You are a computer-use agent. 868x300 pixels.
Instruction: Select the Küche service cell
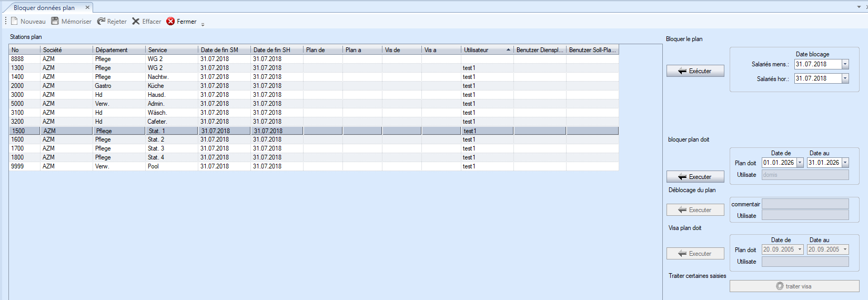(x=172, y=86)
